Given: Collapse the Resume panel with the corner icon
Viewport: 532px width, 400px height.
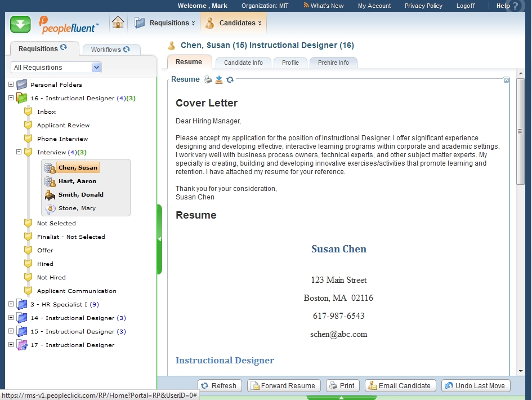Looking at the screenshot, I should 506,80.
